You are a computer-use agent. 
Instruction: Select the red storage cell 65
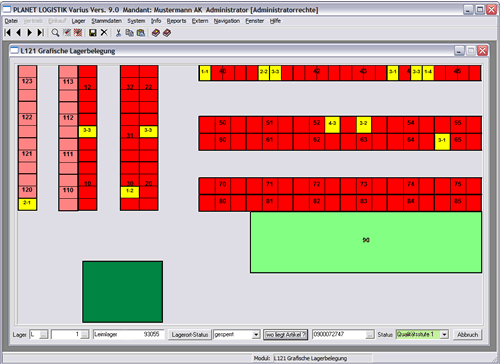[458, 142]
